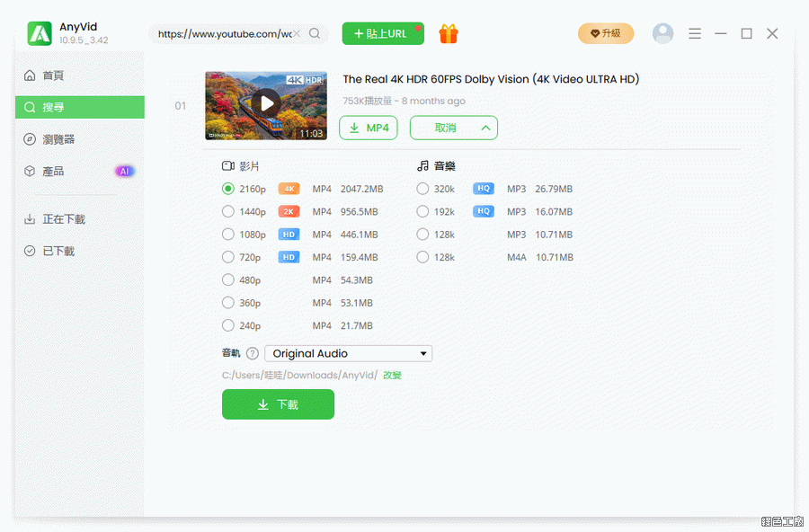Viewport: 809px width, 532px height.
Task: Choose the 320k MP3 audio option
Action: [x=423, y=190]
